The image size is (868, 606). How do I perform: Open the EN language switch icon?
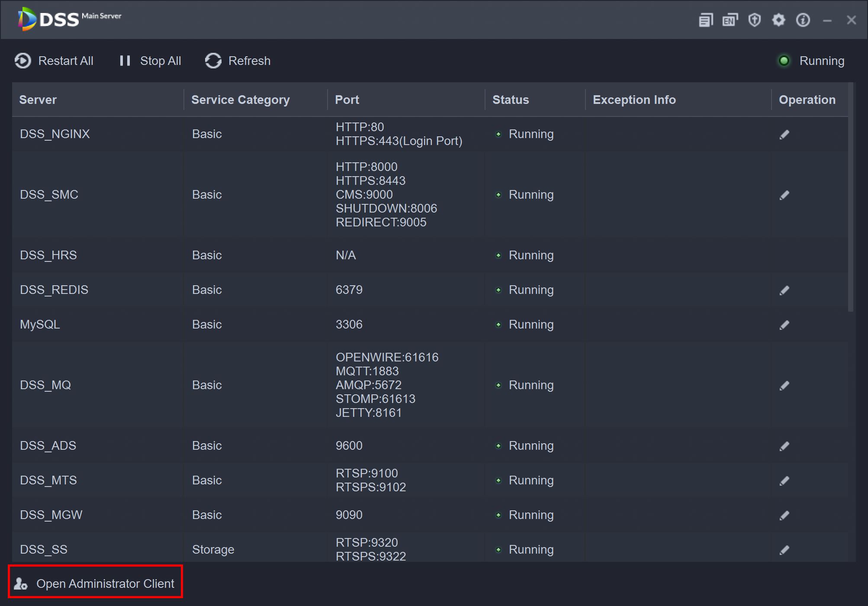coord(730,20)
